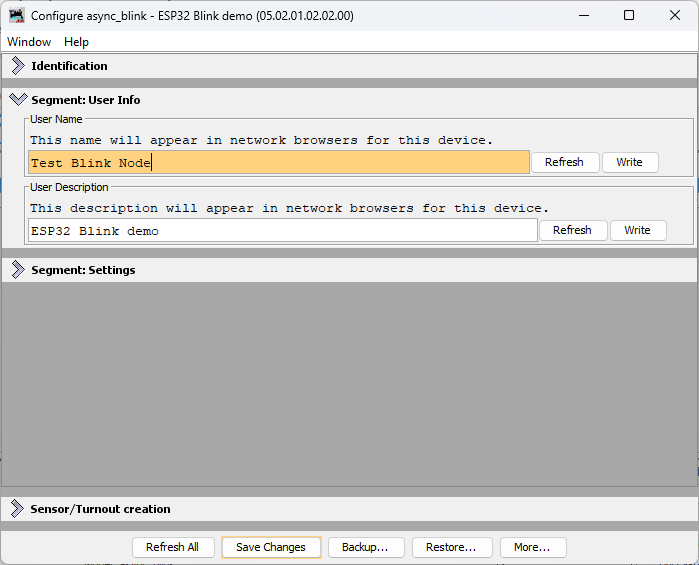Collapse the Segment: User Info chevron
This screenshot has width=699, height=565.
point(18,99)
